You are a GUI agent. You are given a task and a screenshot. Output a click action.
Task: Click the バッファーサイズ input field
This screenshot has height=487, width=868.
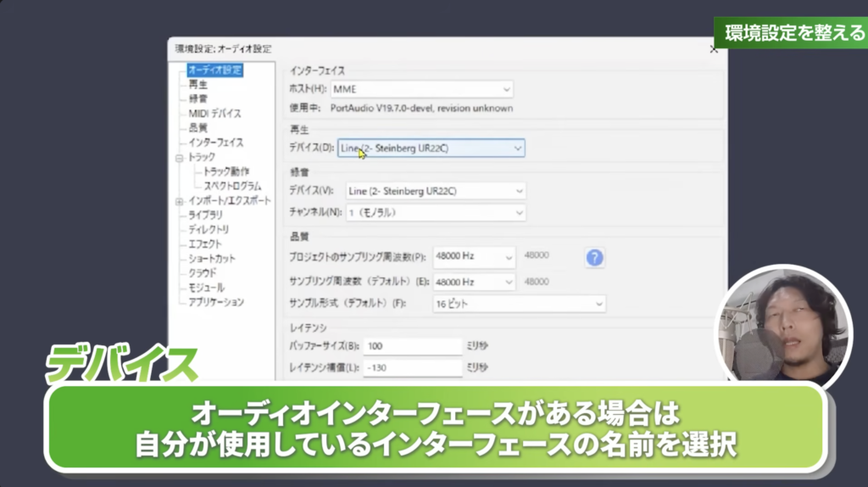(412, 346)
